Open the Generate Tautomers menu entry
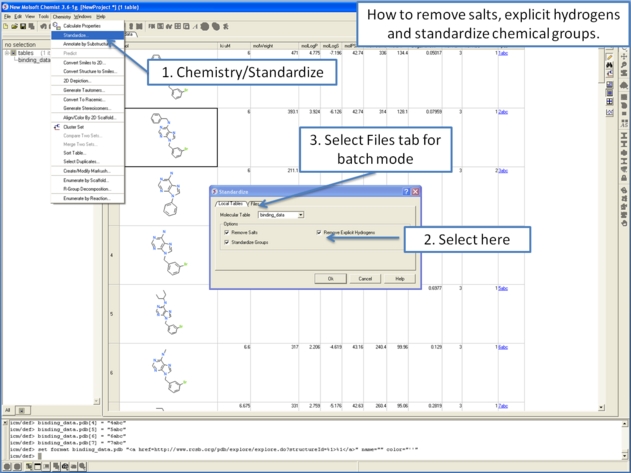Viewport: 631px width, 473px height. point(85,90)
